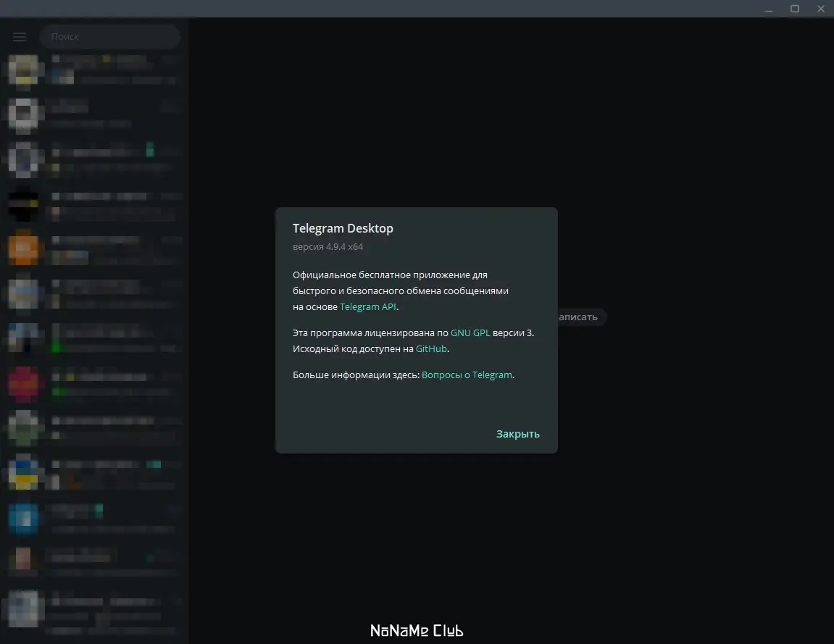Open the Вопросы о Telegram link
This screenshot has height=644, width=834.
click(x=467, y=375)
